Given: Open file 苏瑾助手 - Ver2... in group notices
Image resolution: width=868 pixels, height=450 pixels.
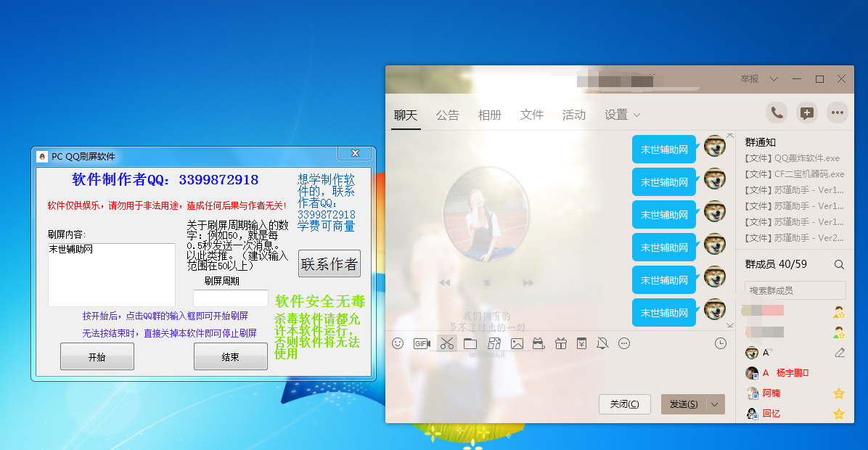Looking at the screenshot, I should coord(795,238).
